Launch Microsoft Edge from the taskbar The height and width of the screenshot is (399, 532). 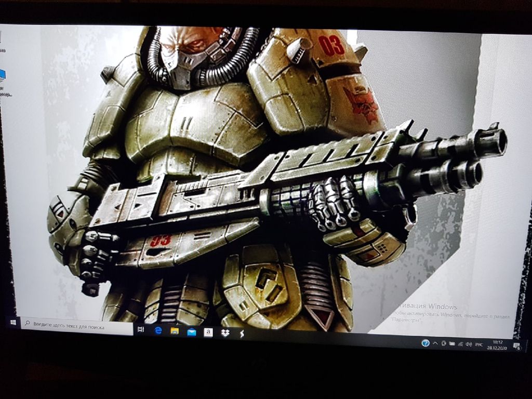[158, 330]
